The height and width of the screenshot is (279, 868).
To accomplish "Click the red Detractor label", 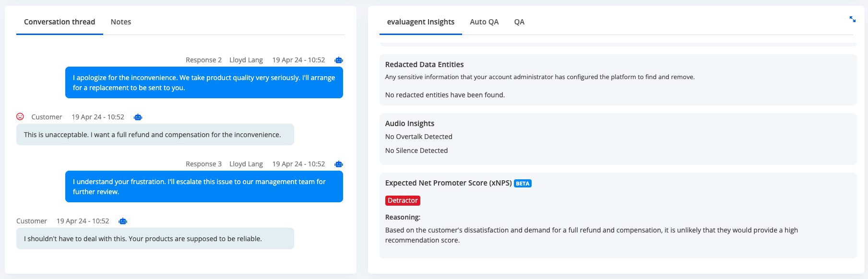I will pyautogui.click(x=403, y=200).
